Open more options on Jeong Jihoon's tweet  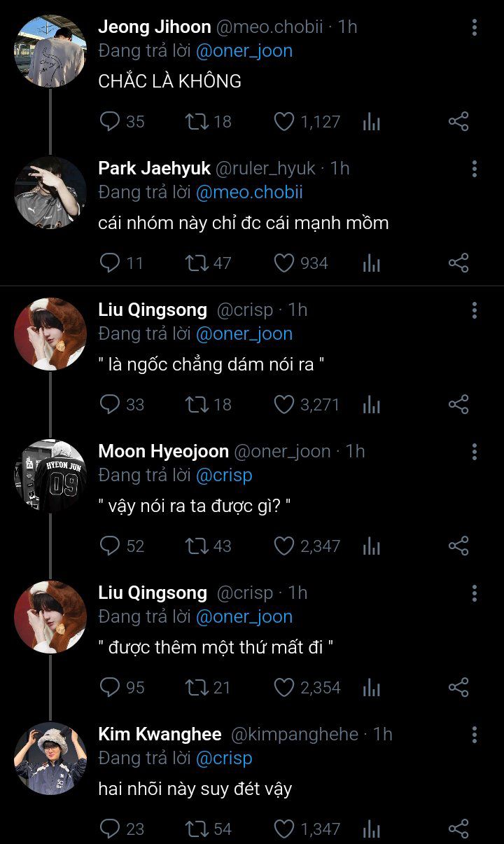point(475,27)
